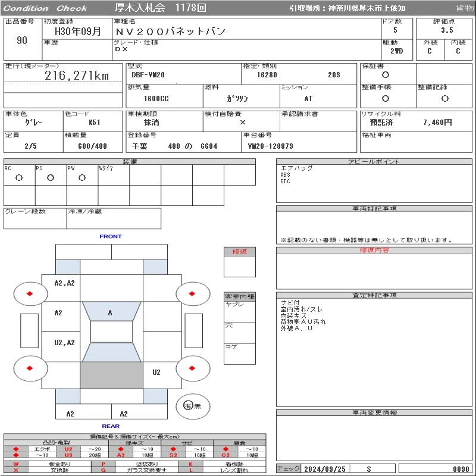Image resolution: width=476 pixels, height=476 pixels.
Task: Click the AC equipment circle mark
Action: click(x=19, y=177)
